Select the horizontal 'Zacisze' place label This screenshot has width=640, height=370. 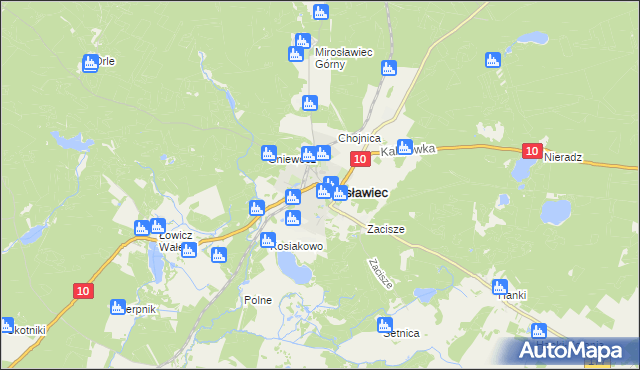point(386,229)
